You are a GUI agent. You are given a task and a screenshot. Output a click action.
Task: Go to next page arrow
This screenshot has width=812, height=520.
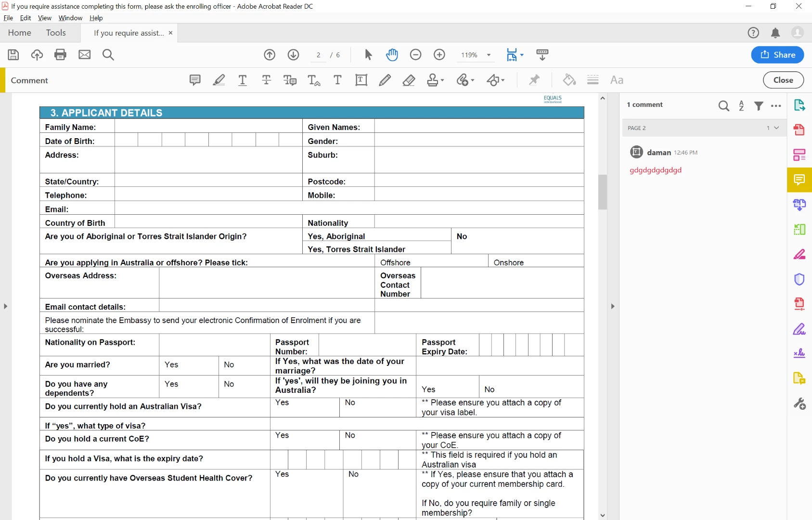click(293, 55)
